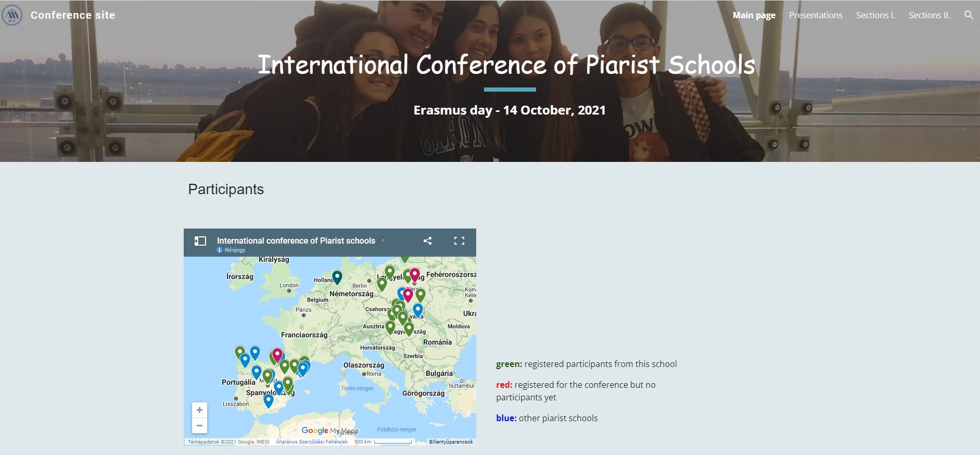Open the Presentations menu item
980x455 pixels.
[x=816, y=15]
